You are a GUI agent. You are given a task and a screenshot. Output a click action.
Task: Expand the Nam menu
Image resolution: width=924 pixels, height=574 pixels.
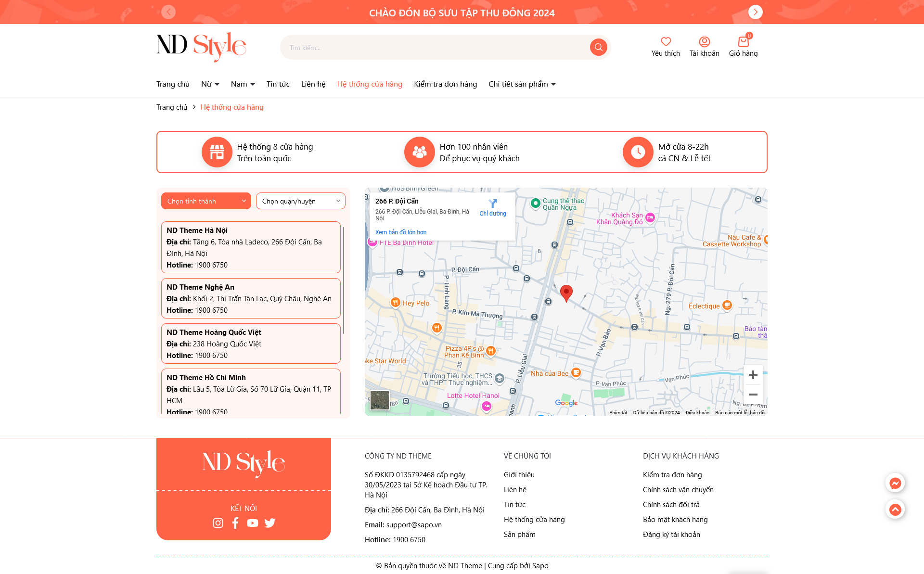pyautogui.click(x=243, y=84)
